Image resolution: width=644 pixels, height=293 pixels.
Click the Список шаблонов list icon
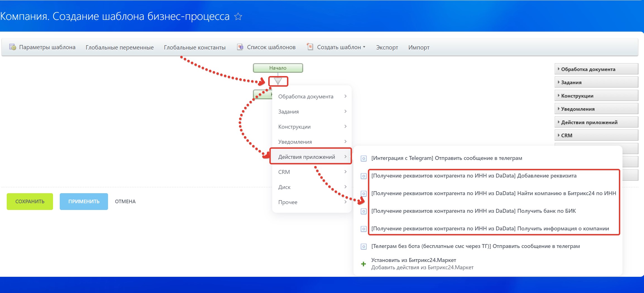[240, 47]
